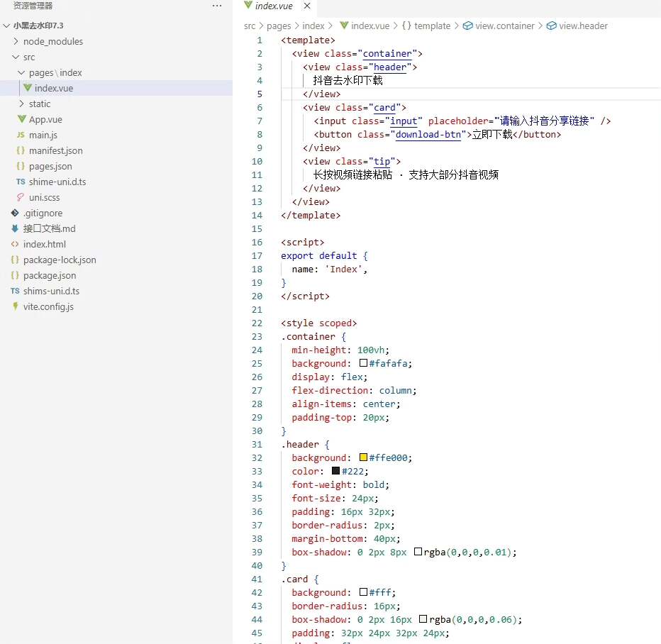
Task: Click the markdown icon beside 接口文档.md
Action: click(15, 228)
